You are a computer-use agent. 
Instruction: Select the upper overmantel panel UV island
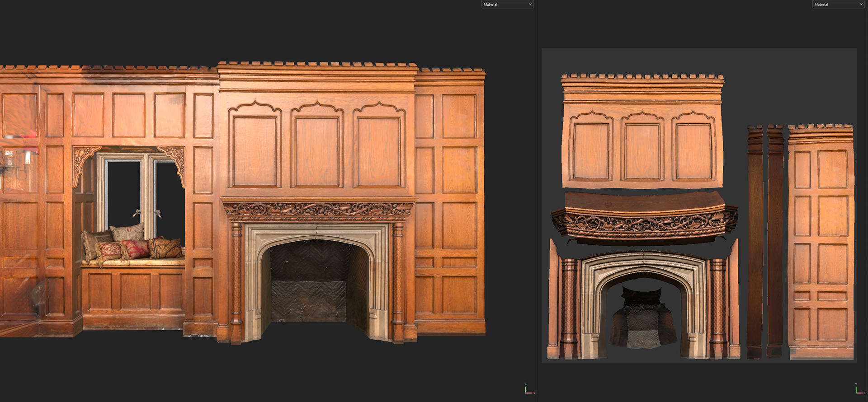[x=642, y=131]
